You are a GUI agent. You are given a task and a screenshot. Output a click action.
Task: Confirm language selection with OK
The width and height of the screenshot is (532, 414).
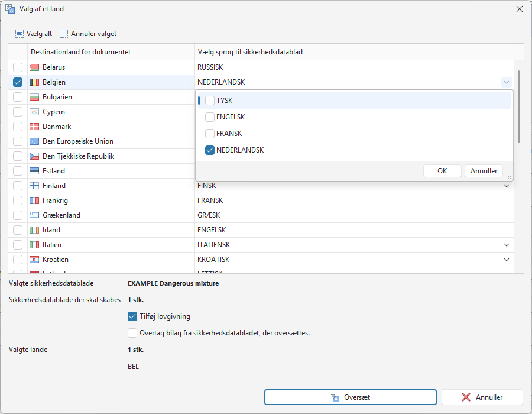pyautogui.click(x=442, y=171)
